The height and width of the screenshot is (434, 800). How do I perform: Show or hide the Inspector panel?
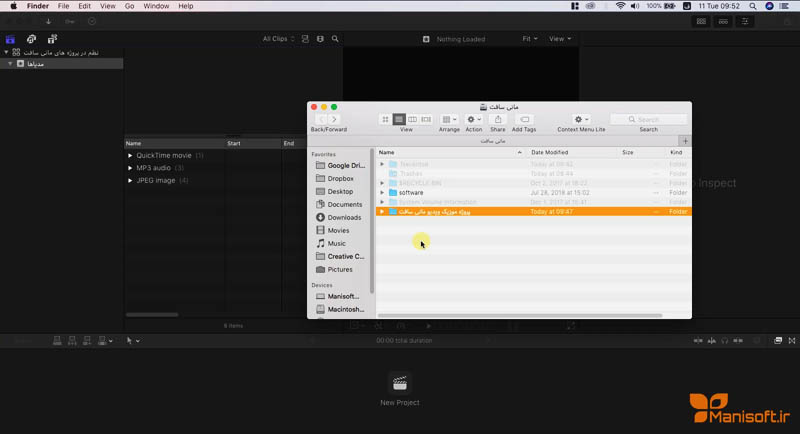745,21
